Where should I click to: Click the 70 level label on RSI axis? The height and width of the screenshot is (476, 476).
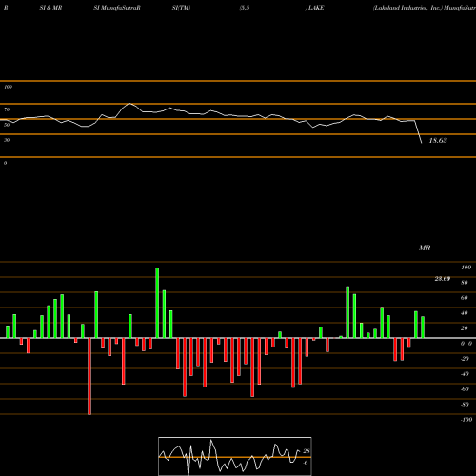tap(7, 109)
